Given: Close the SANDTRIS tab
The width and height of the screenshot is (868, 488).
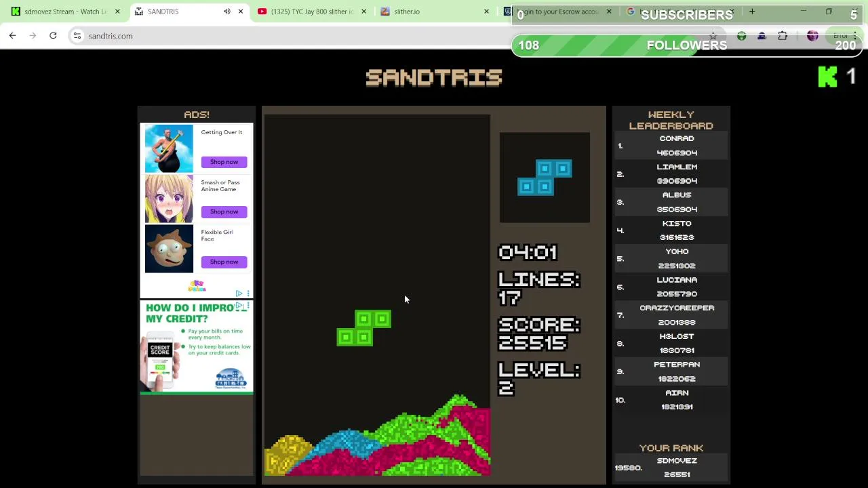Looking at the screenshot, I should (240, 12).
